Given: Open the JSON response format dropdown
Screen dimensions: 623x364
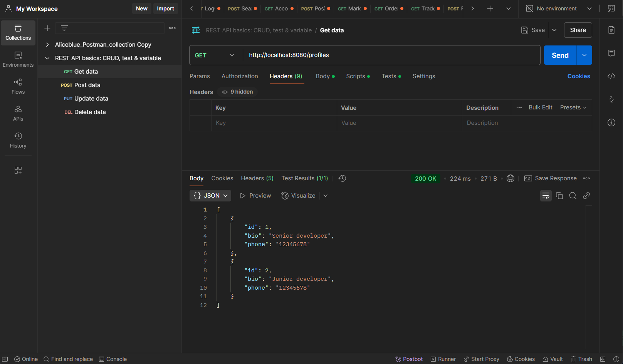Looking at the screenshot, I should point(210,196).
